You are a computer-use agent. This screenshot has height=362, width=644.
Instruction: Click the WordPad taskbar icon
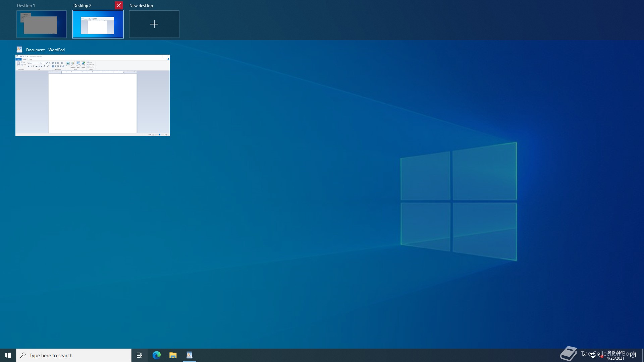point(190,355)
